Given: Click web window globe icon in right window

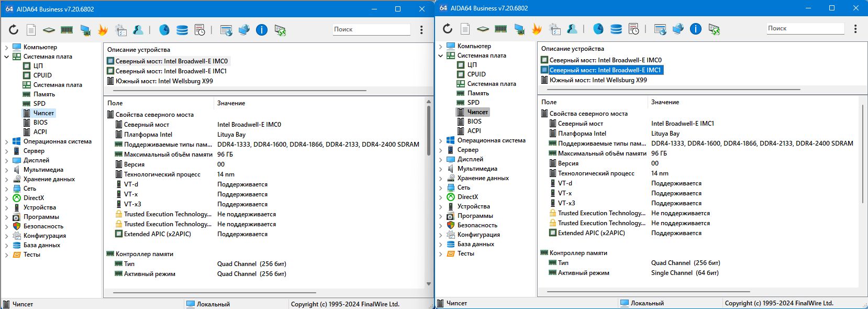Looking at the screenshot, I should (660, 29).
